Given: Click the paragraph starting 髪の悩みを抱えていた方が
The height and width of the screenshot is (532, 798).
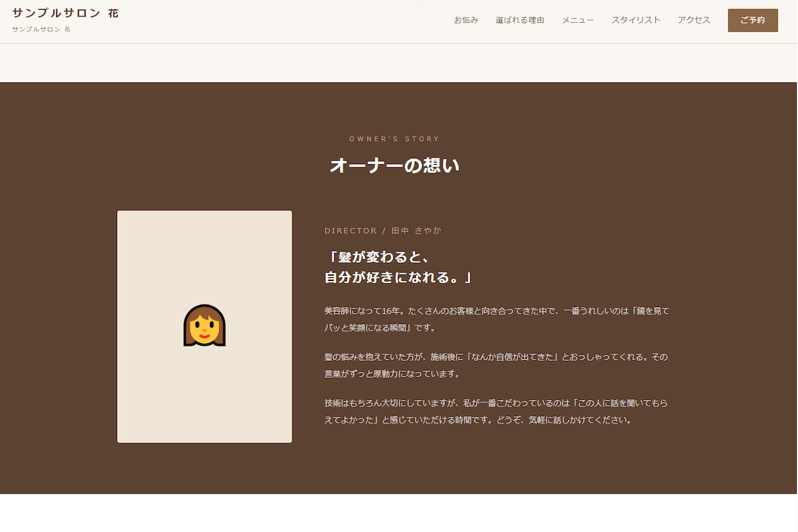Looking at the screenshot, I should pos(496,365).
